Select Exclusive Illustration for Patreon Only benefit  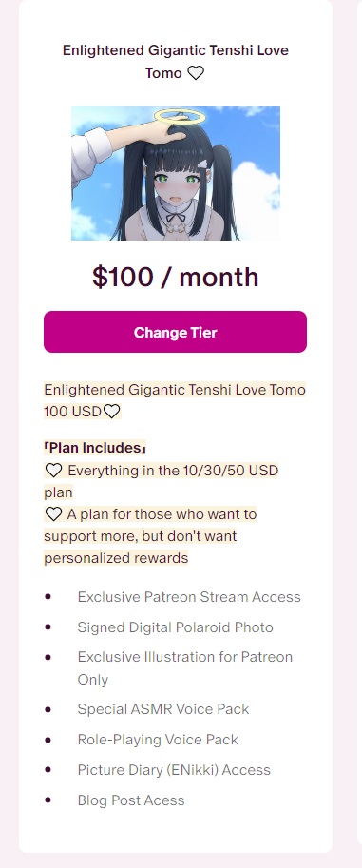coord(185,668)
